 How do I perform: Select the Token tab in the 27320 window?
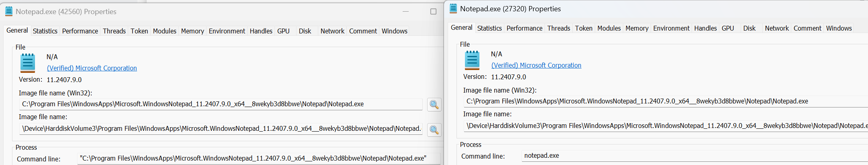(583, 28)
